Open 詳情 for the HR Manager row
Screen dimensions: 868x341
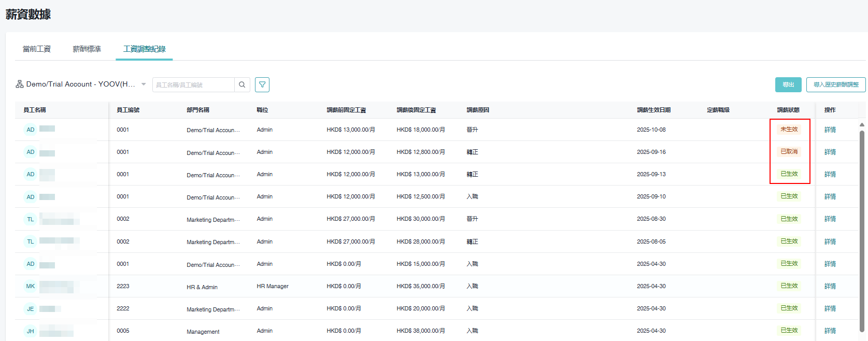pos(830,286)
